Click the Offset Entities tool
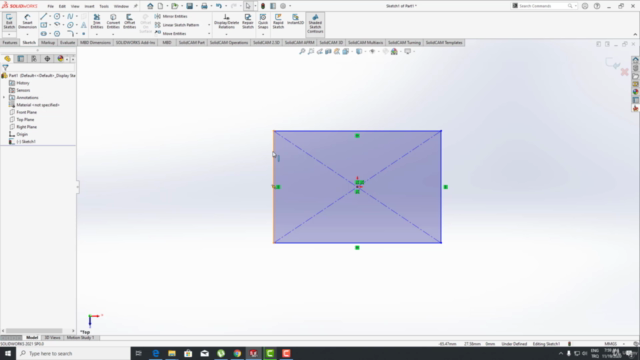 tap(129, 21)
